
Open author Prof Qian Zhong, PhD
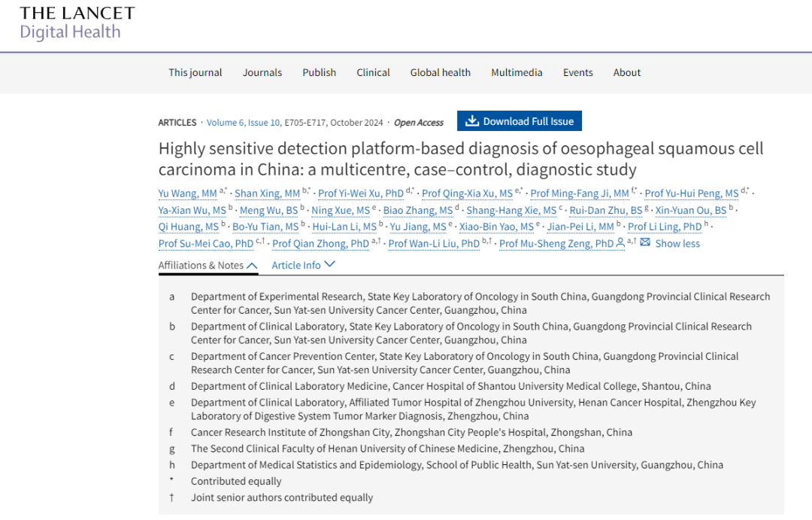320,244
